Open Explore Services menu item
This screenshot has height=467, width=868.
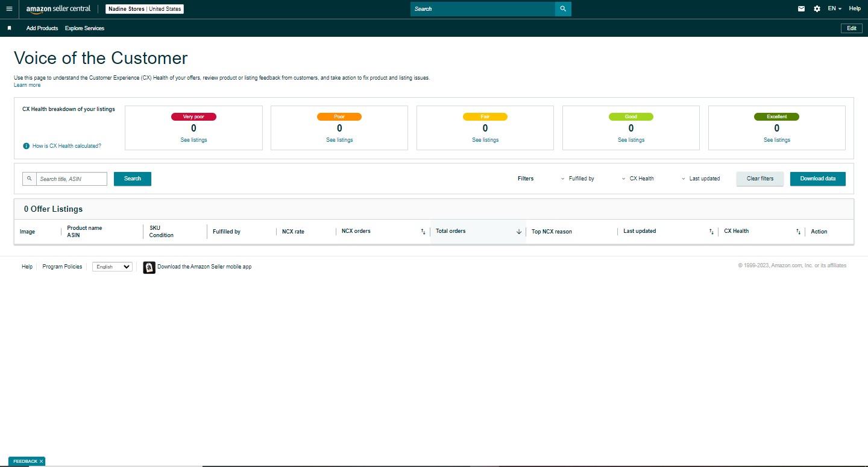click(x=84, y=28)
